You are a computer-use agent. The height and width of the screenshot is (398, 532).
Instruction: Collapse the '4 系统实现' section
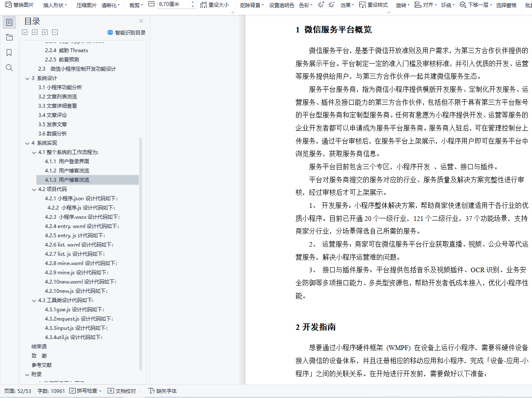click(27, 143)
